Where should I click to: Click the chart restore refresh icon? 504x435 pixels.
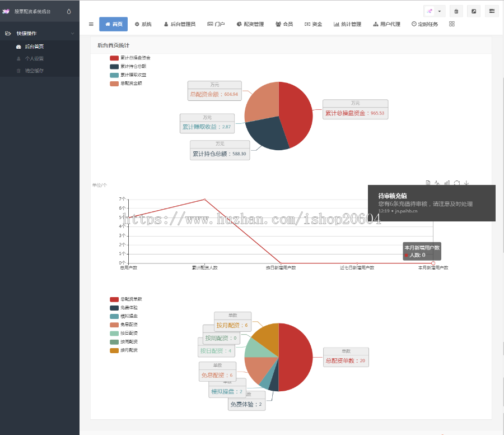[x=457, y=183]
